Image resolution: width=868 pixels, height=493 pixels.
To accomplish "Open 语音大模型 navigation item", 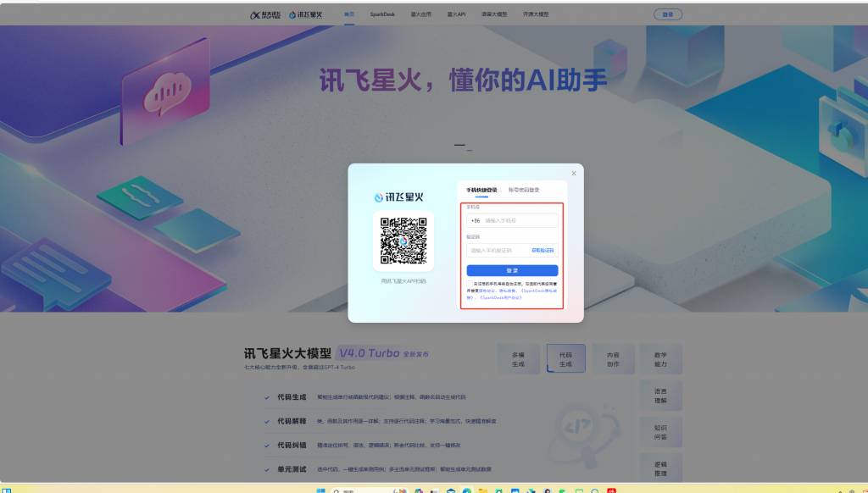I will pos(494,14).
